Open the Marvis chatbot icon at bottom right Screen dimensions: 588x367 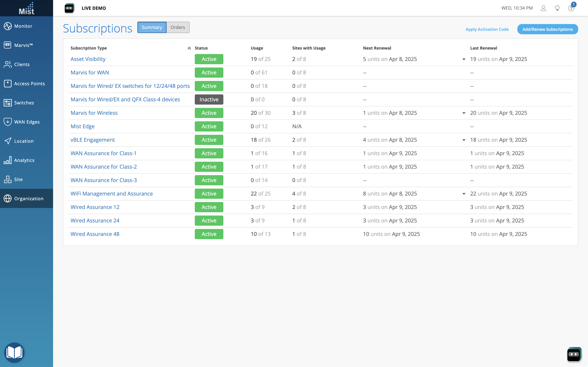pyautogui.click(x=574, y=354)
